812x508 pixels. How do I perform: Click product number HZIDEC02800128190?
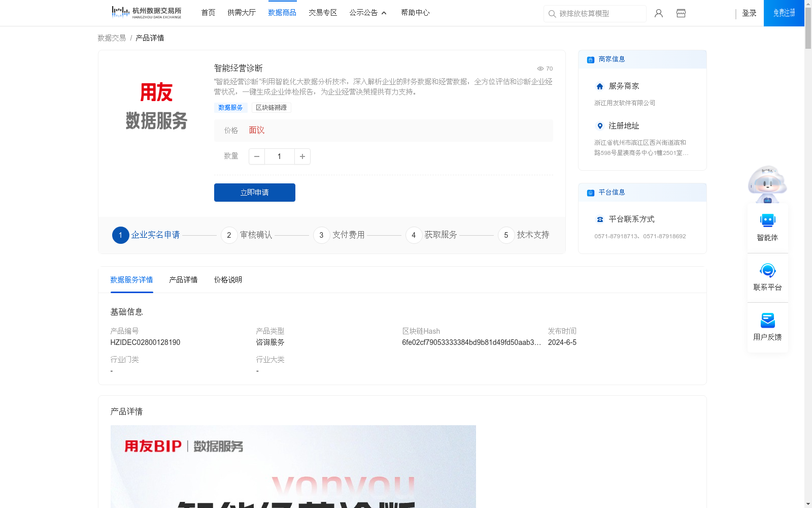tap(145, 342)
